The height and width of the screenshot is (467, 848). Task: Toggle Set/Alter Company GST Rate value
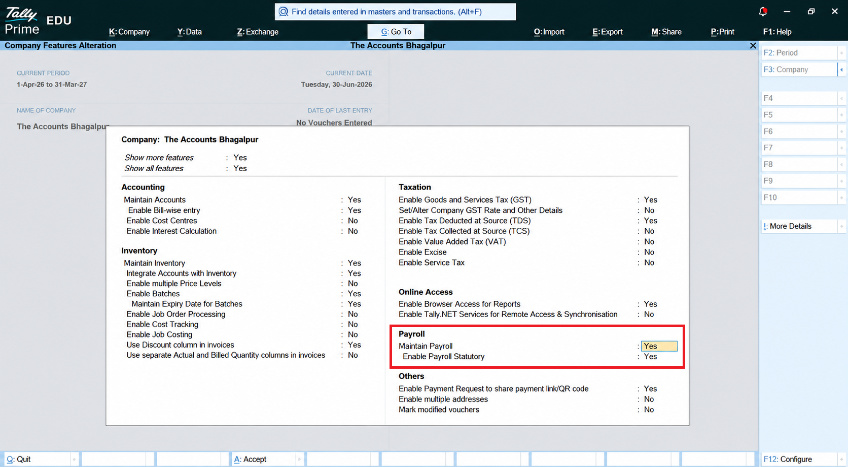pyautogui.click(x=649, y=210)
